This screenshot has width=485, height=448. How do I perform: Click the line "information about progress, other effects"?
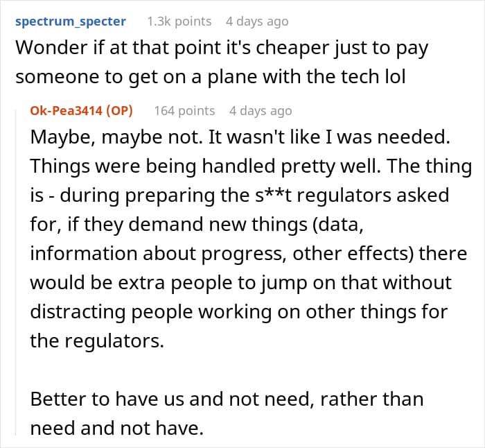(x=248, y=254)
